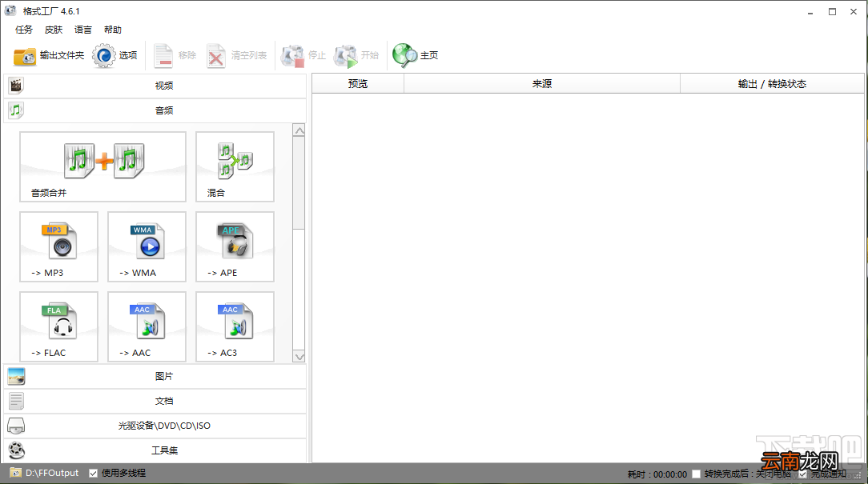Select the -> MP3 converter
This screenshot has width=868, height=484.
click(x=58, y=246)
